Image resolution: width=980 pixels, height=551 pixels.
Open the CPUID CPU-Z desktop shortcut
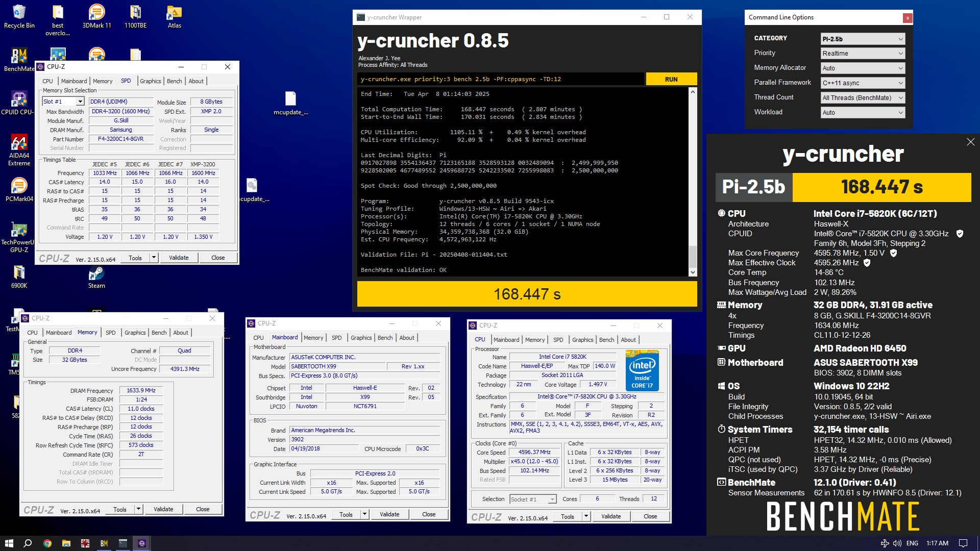point(19,103)
